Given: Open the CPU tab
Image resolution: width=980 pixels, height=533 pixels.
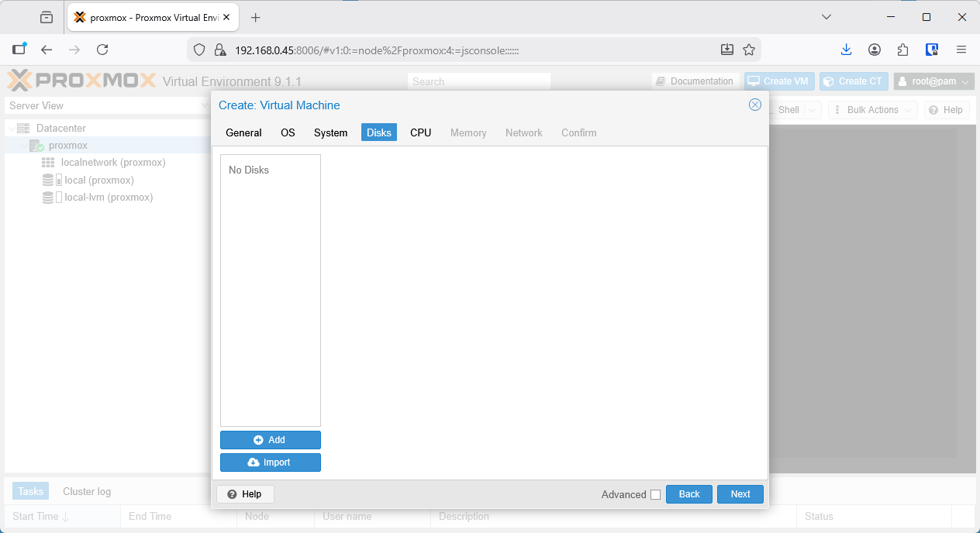Looking at the screenshot, I should (x=421, y=132).
